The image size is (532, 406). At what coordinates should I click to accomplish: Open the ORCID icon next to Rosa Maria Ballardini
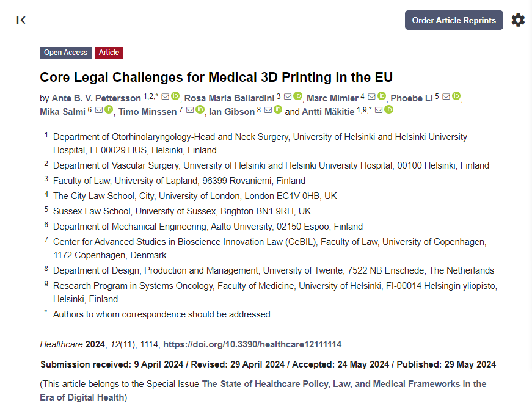coord(298,96)
